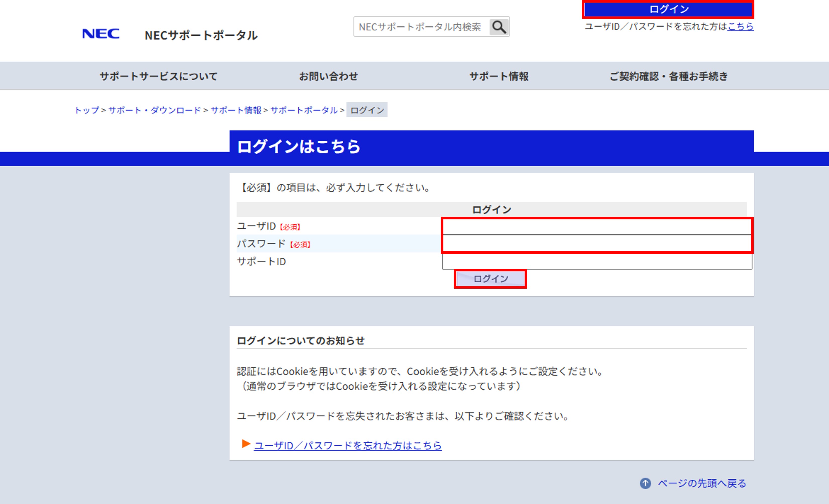Open the サポート情報 navigation menu
The width and height of the screenshot is (829, 504).
coord(499,76)
